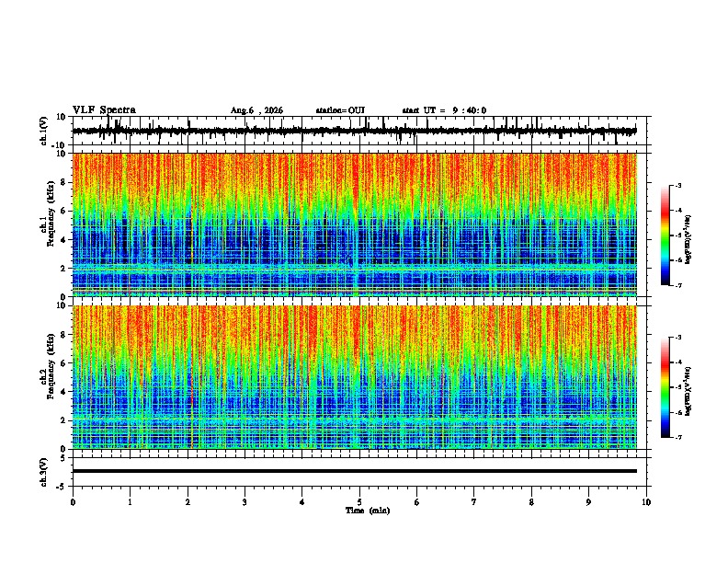This screenshot has width=728, height=563.
Task: Click the ch.2 "Frequency (kHz)" axis label
Action: [x=51, y=366]
